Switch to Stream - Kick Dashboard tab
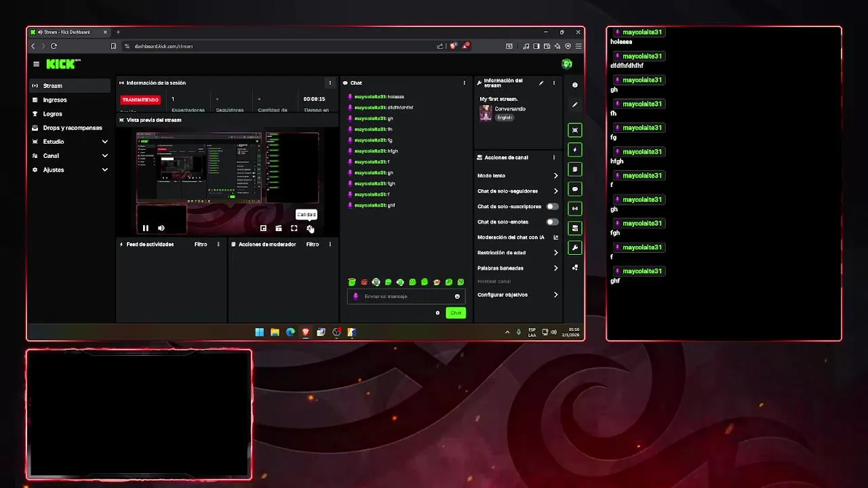 click(71, 32)
